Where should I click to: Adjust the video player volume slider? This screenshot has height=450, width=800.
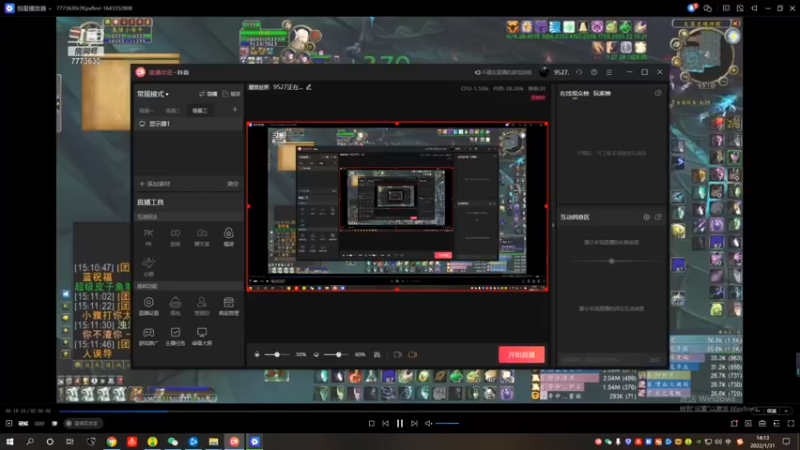click(x=447, y=423)
